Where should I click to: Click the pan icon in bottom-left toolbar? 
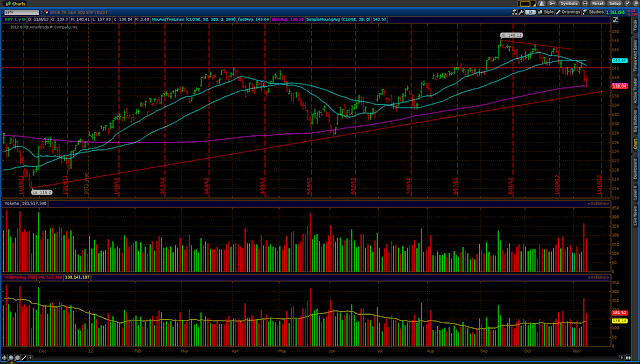click(4, 358)
